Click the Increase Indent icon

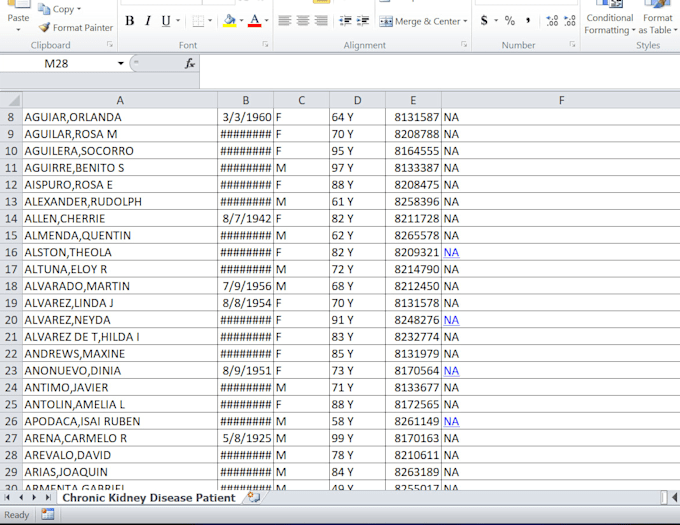[x=363, y=20]
